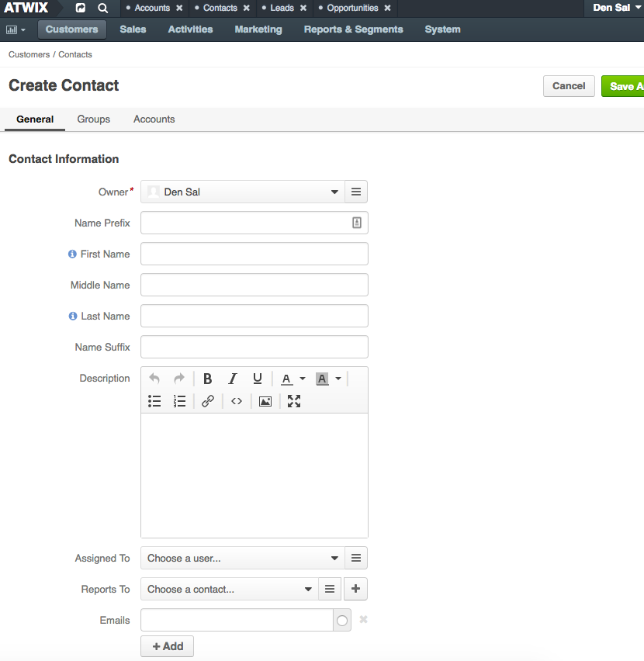Click the Name Prefix autofill icon
The image size is (644, 661).
pos(357,223)
